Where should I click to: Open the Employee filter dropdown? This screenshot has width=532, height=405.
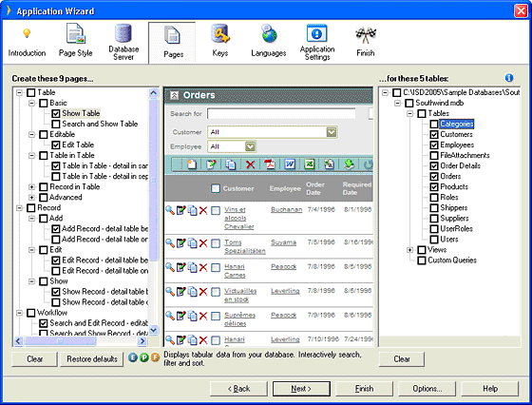(250, 146)
